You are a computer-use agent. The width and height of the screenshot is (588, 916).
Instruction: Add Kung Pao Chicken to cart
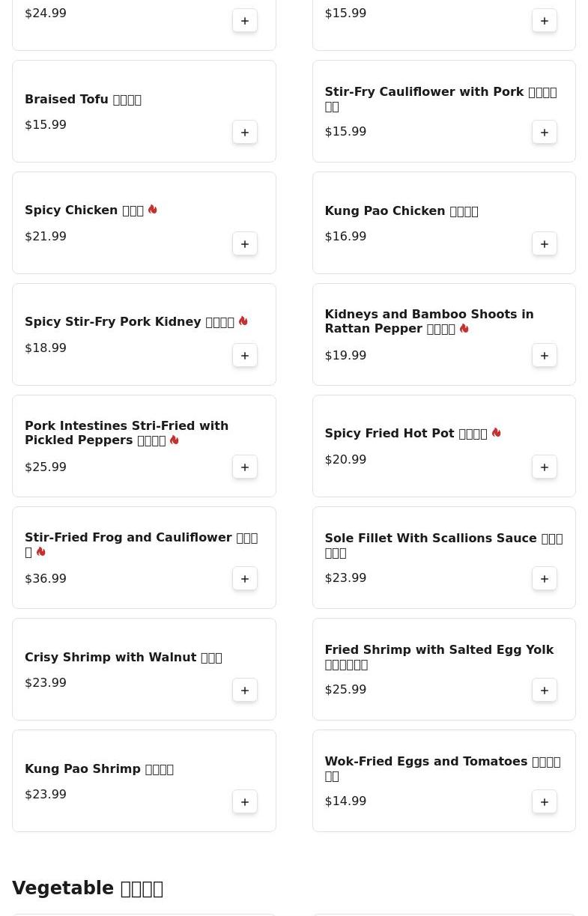tap(545, 244)
